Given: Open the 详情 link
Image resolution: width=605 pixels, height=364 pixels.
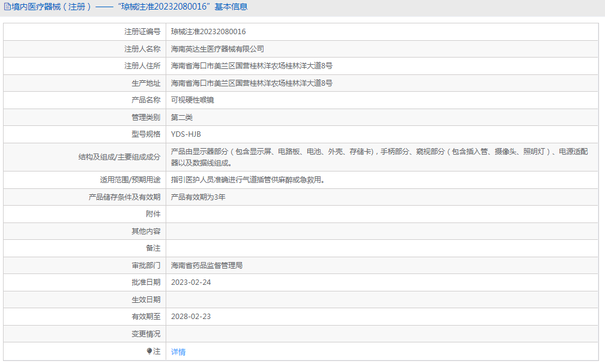Looking at the screenshot, I should [x=178, y=351].
